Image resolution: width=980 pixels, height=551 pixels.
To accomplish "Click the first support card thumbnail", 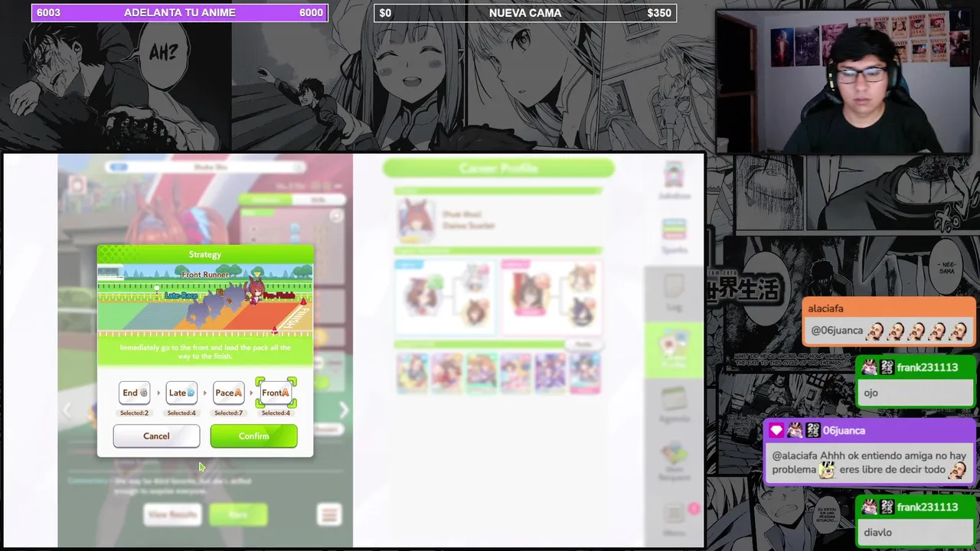I will [413, 372].
